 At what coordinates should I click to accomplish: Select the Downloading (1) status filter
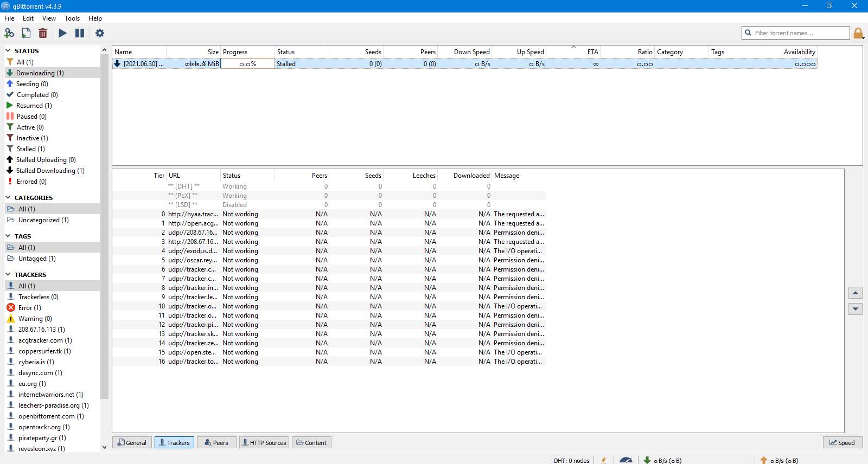(52, 73)
